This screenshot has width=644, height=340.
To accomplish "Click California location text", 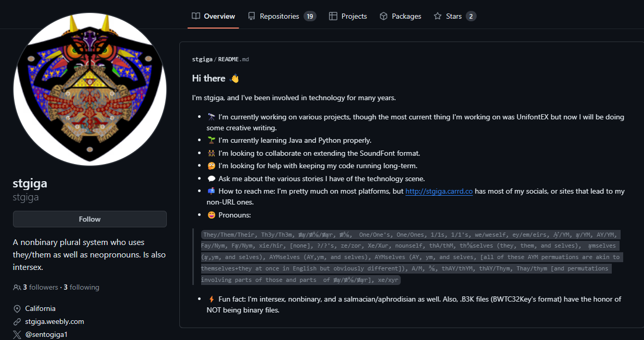I will tap(41, 308).
